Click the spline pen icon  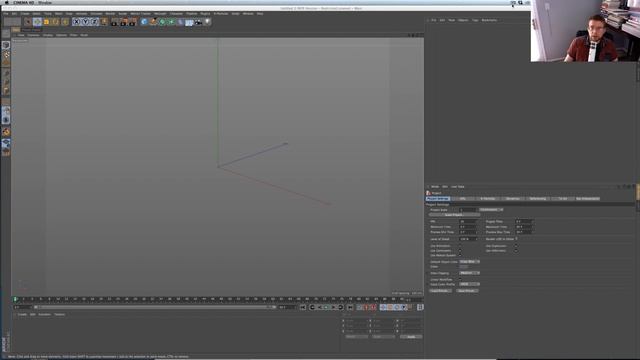(153, 22)
